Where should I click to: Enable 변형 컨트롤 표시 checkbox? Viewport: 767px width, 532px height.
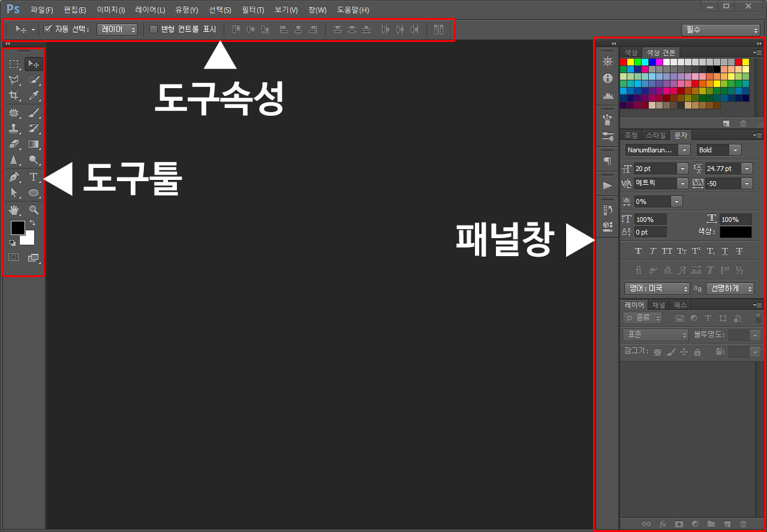click(154, 29)
